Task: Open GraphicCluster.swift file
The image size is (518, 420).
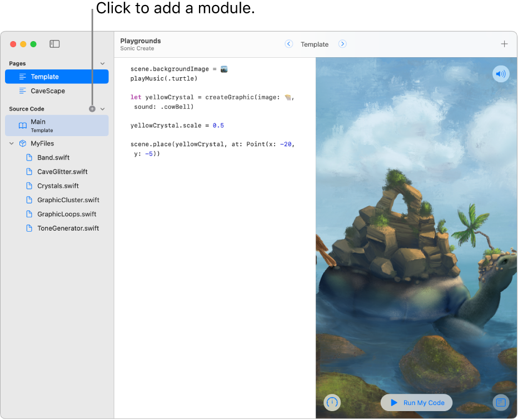Action: [57, 200]
